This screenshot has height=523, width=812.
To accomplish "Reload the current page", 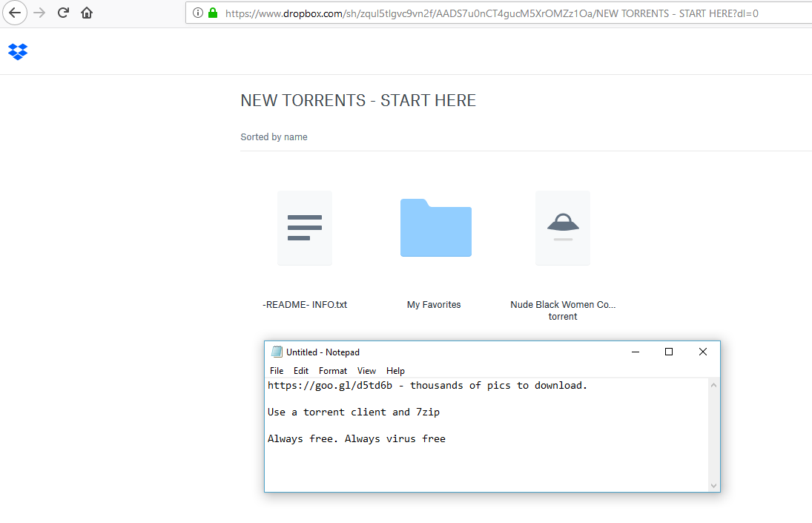I will [64, 13].
